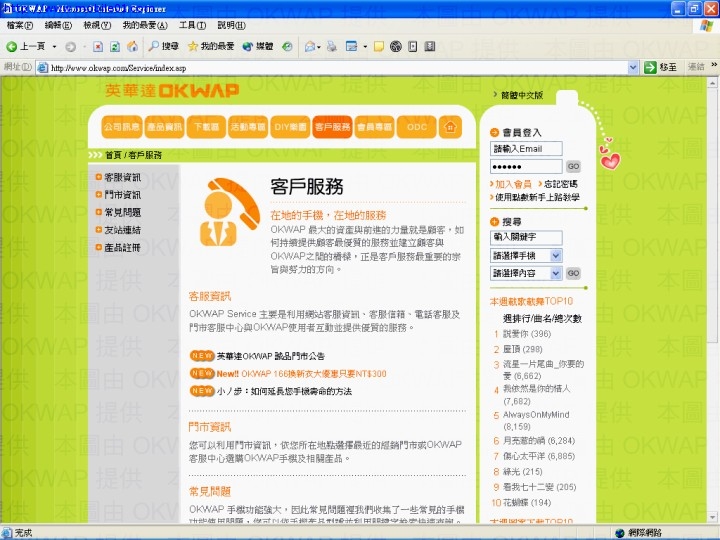
Task: Click the Internet zone globe in status bar
Action: [620, 533]
